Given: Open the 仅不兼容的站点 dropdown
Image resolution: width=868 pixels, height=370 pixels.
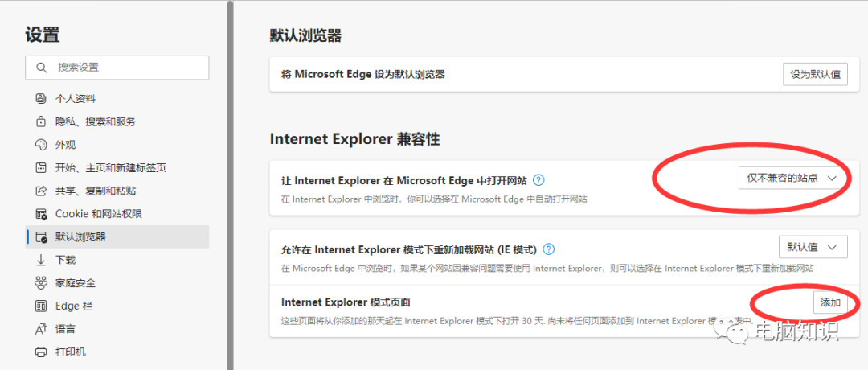Looking at the screenshot, I should coord(792,178).
